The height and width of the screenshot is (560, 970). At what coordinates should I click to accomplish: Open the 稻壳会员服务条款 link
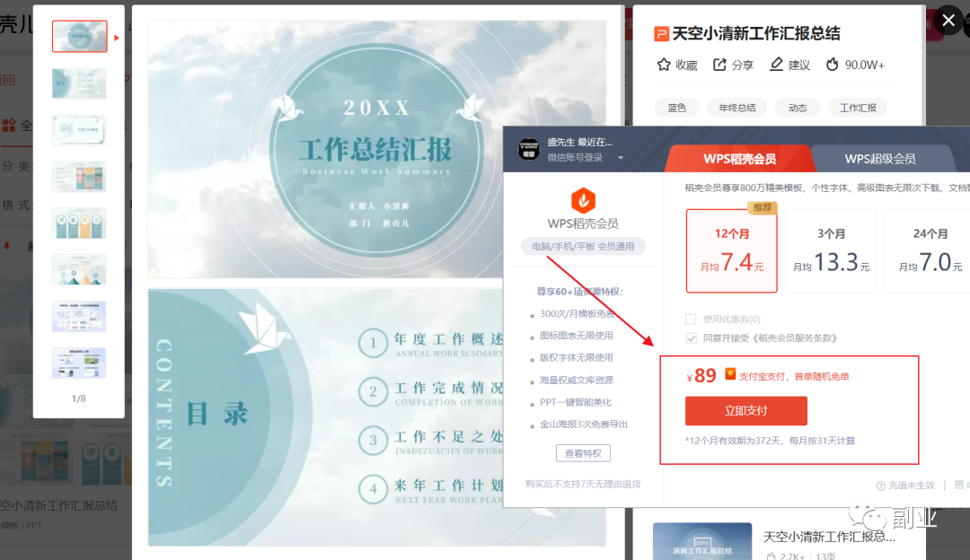(x=798, y=338)
